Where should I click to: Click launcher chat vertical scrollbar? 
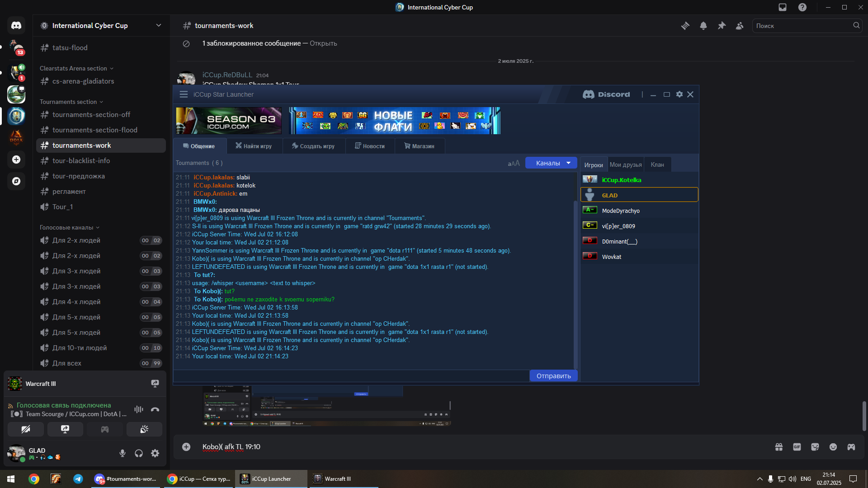click(x=576, y=285)
